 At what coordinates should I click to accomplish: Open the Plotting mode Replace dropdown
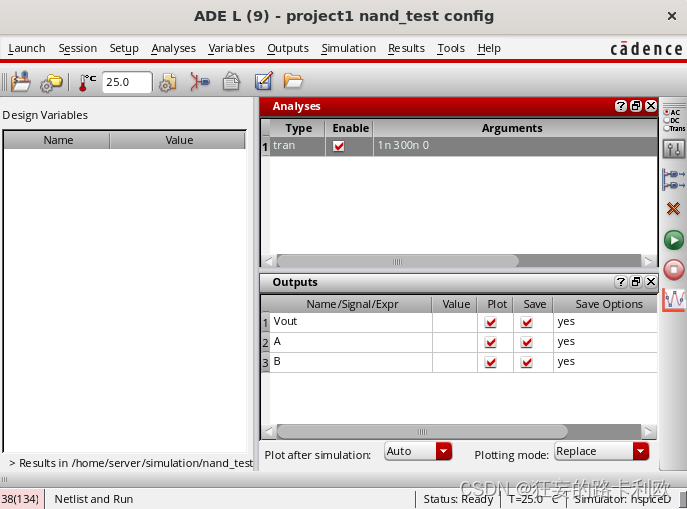[x=602, y=451]
